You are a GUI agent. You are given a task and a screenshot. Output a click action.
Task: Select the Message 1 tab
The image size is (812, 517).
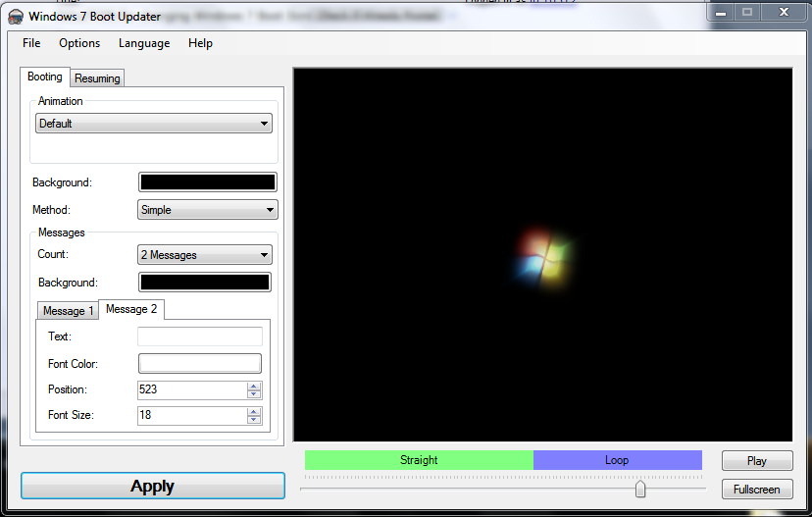coord(68,311)
